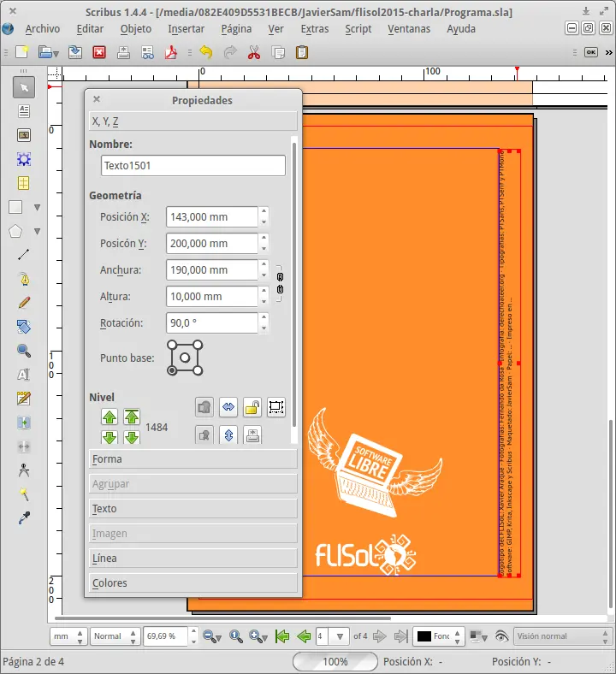The height and width of the screenshot is (674, 616).
Task: Select the Freehand line pencil tool
Action: (24, 303)
